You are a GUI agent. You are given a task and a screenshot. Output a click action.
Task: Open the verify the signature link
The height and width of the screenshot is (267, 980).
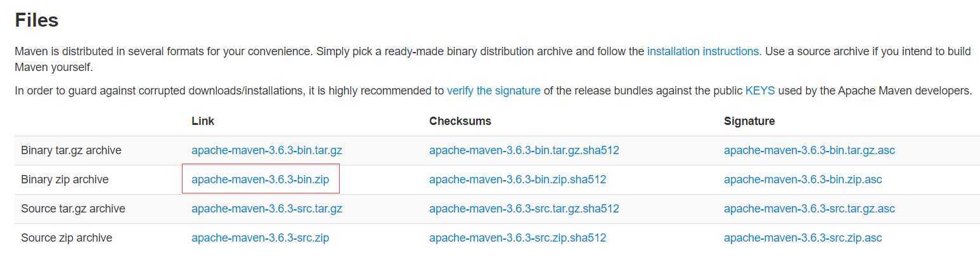click(x=493, y=91)
